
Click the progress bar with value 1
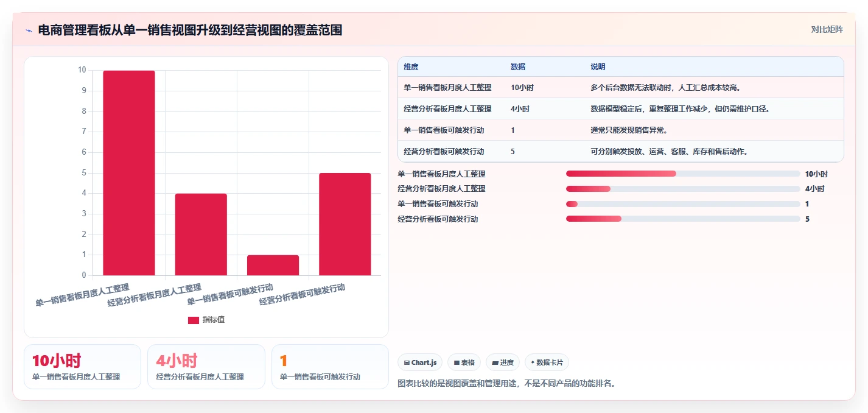coord(683,204)
